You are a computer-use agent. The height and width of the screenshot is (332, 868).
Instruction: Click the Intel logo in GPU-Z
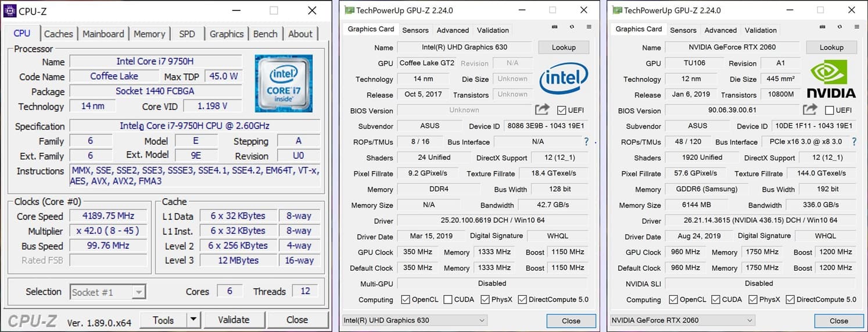[564, 78]
